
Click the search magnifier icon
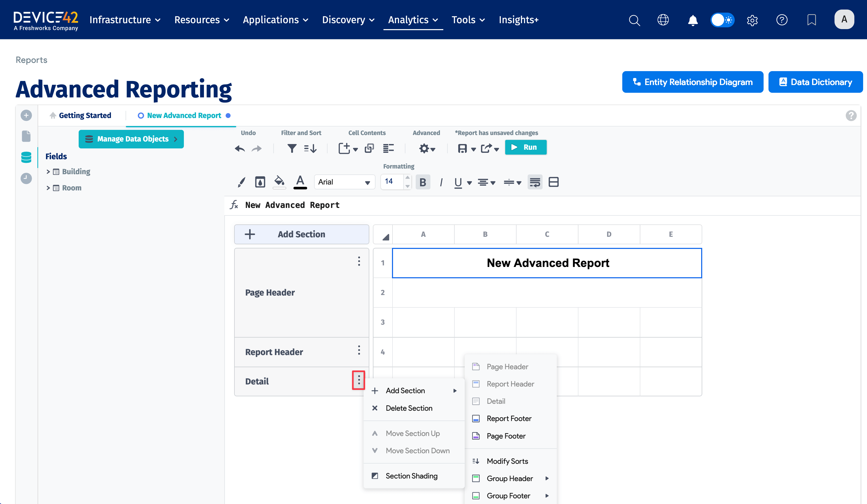coord(634,20)
